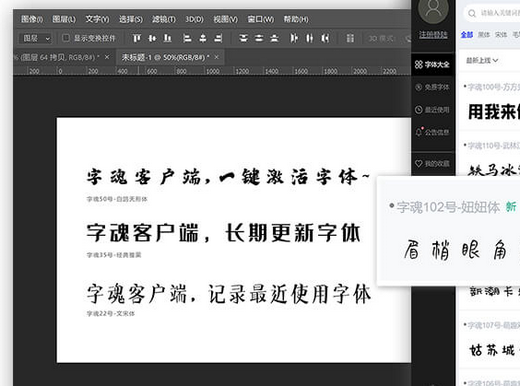The width and height of the screenshot is (520, 386).
Task: Click the align horizontal centers icon
Action: click(203, 38)
